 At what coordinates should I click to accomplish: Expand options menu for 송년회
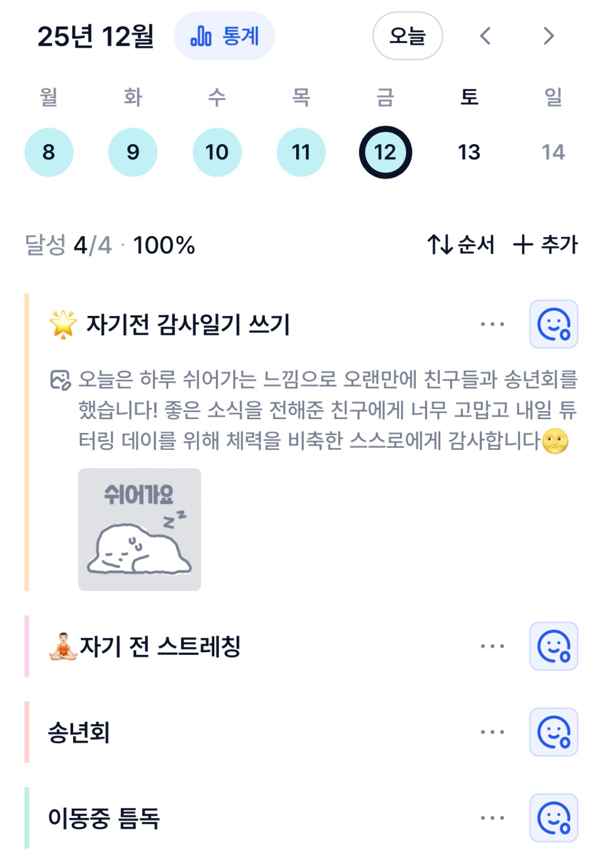(x=492, y=732)
